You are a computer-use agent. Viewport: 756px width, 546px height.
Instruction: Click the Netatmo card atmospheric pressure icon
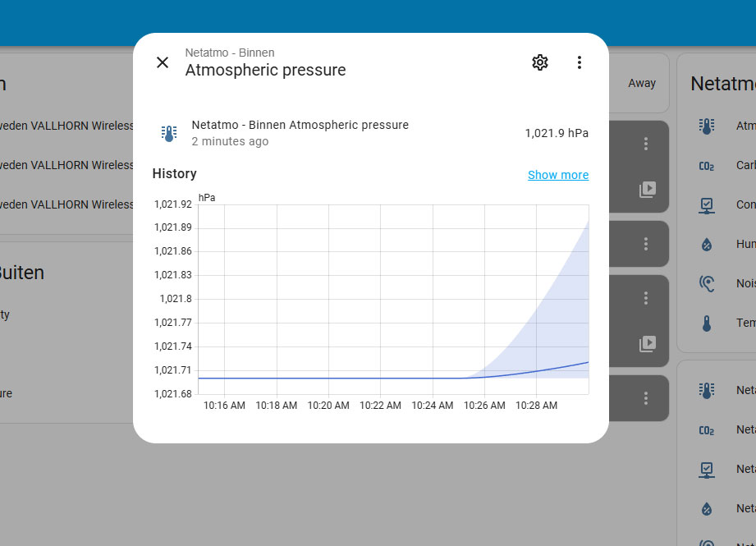tap(707, 126)
